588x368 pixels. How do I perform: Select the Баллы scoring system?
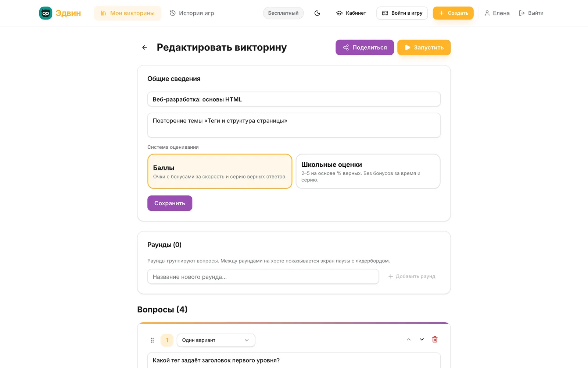(220, 171)
